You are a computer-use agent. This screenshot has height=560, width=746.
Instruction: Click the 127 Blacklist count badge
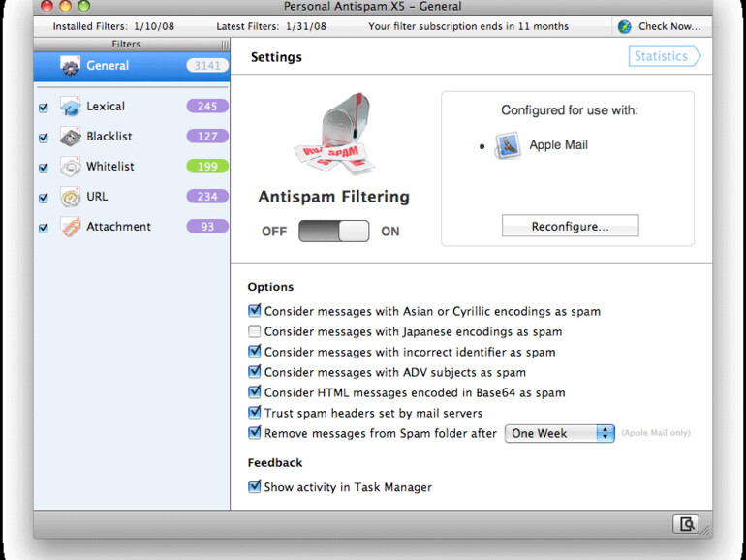[207, 137]
